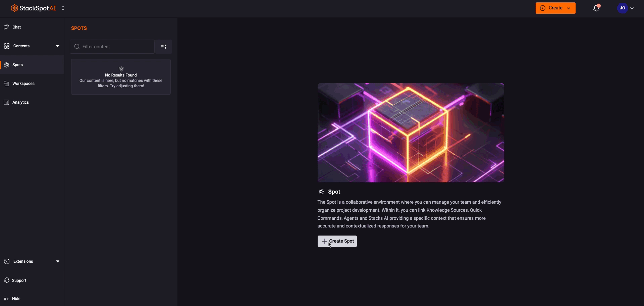Expand the Extensions menu arrow
This screenshot has height=306, width=644.
click(58, 261)
